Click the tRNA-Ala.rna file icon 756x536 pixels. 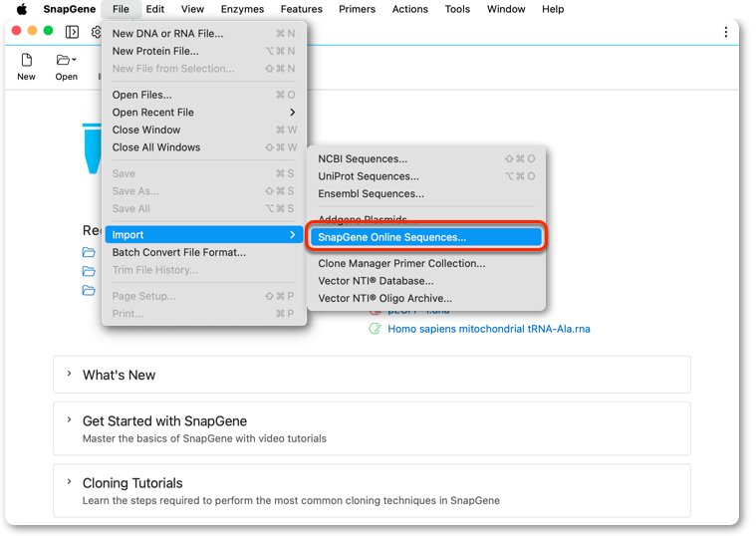pyautogui.click(x=375, y=329)
